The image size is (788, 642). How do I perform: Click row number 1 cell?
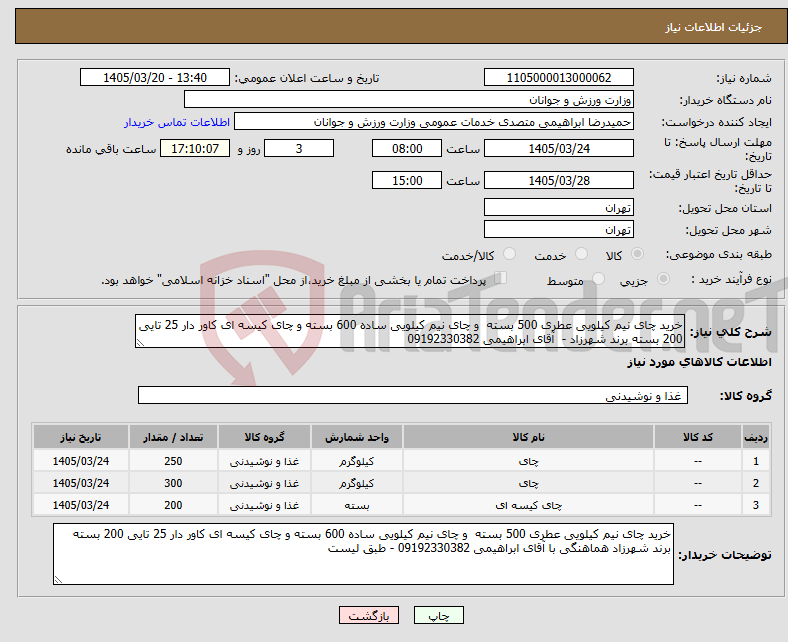[x=755, y=461]
